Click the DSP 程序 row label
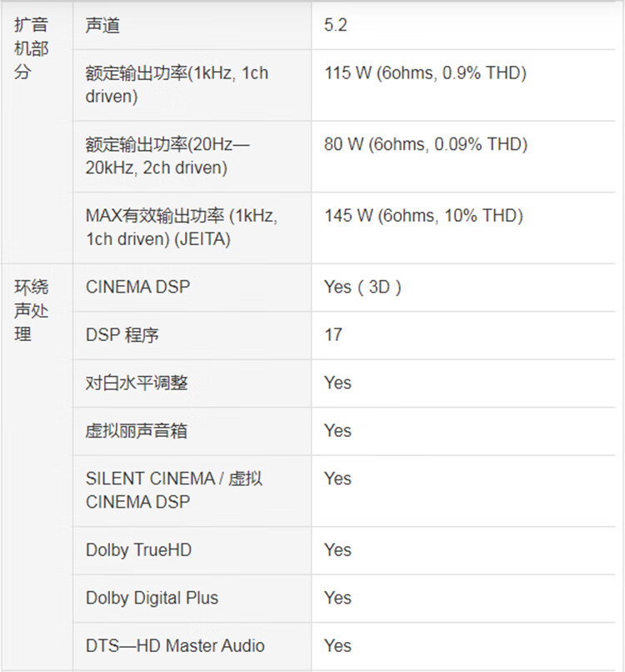625x672 pixels. click(x=122, y=335)
